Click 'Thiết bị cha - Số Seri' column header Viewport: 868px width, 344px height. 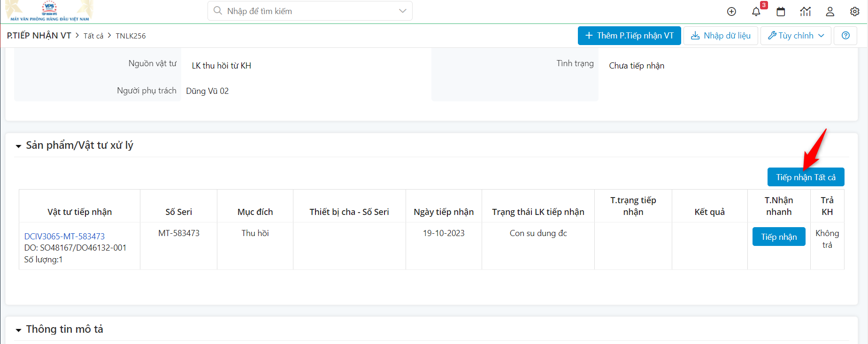[349, 212]
